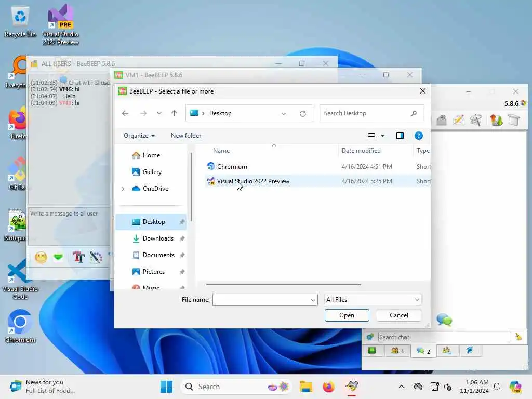Viewport: 532px width, 399px height.
Task: Select Visual Studio 2022 Preview desktop shortcut
Action: pyautogui.click(x=60, y=24)
